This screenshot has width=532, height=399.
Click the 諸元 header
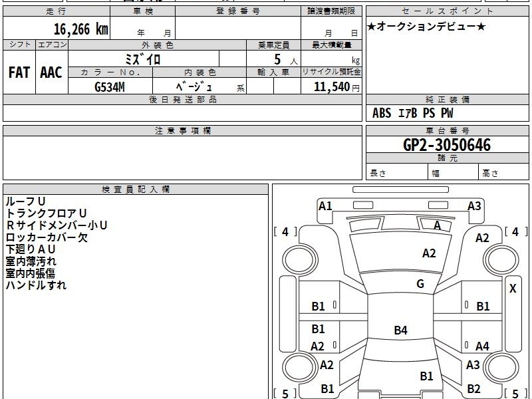(x=447, y=158)
